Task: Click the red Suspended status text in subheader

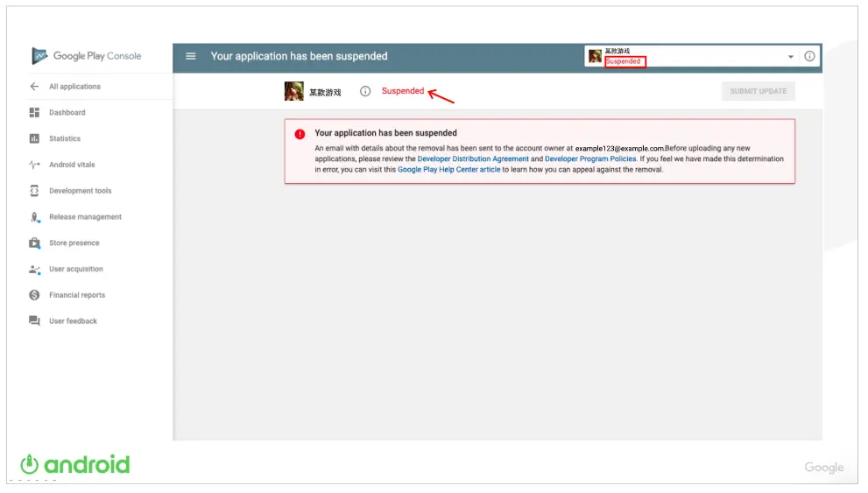Action: coord(403,91)
